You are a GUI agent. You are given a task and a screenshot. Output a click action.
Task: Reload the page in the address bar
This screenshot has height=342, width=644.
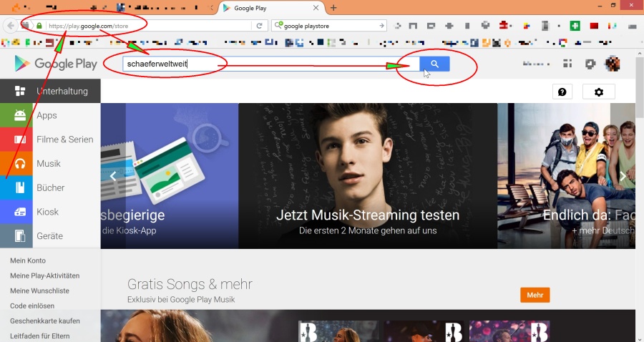(259, 26)
